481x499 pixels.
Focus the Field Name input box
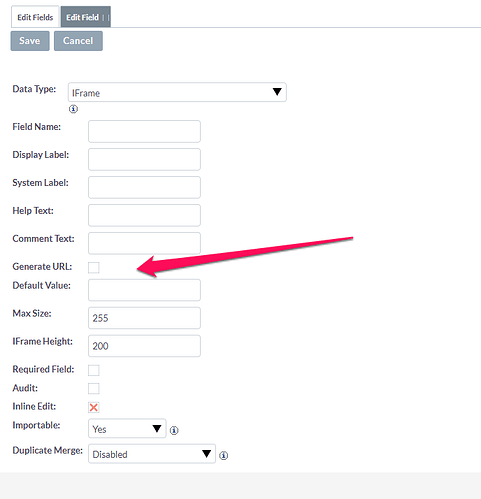tap(144, 131)
